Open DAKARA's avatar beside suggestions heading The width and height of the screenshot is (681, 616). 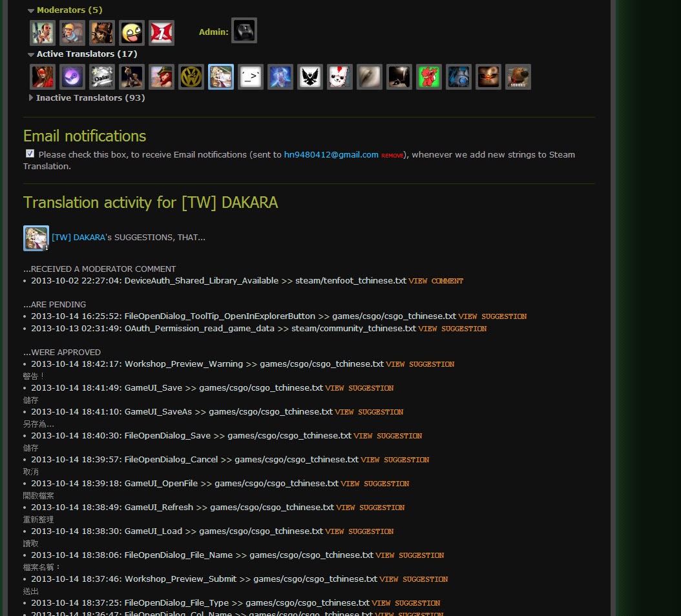click(36, 238)
